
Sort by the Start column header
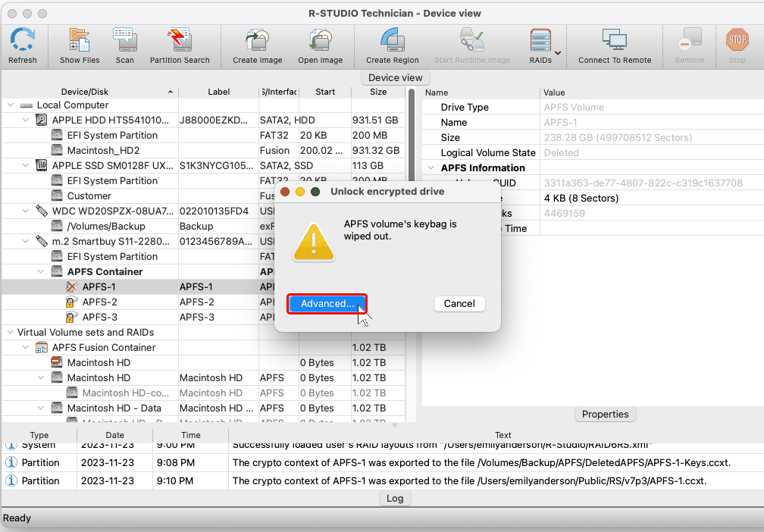(x=325, y=92)
